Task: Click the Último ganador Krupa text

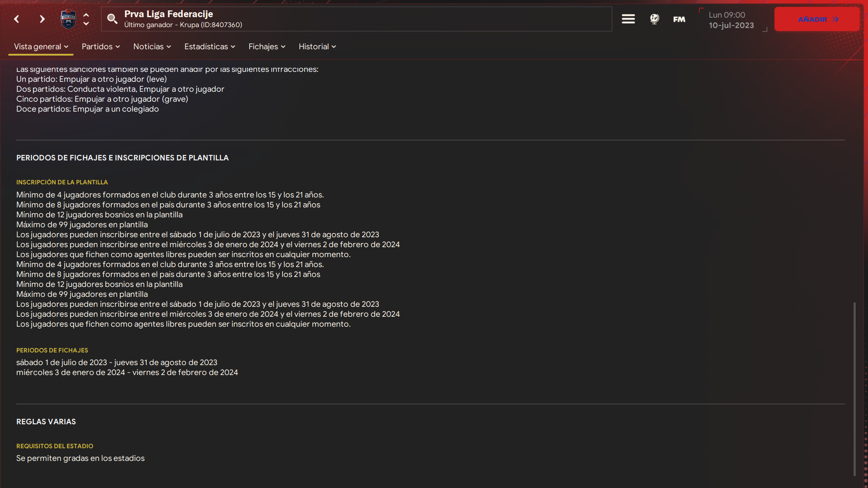Action: [183, 25]
